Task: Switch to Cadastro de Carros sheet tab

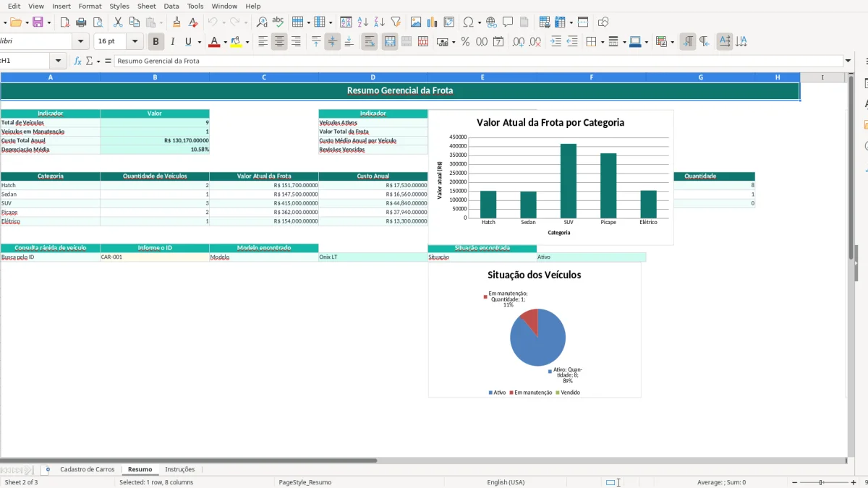Action: (x=87, y=469)
